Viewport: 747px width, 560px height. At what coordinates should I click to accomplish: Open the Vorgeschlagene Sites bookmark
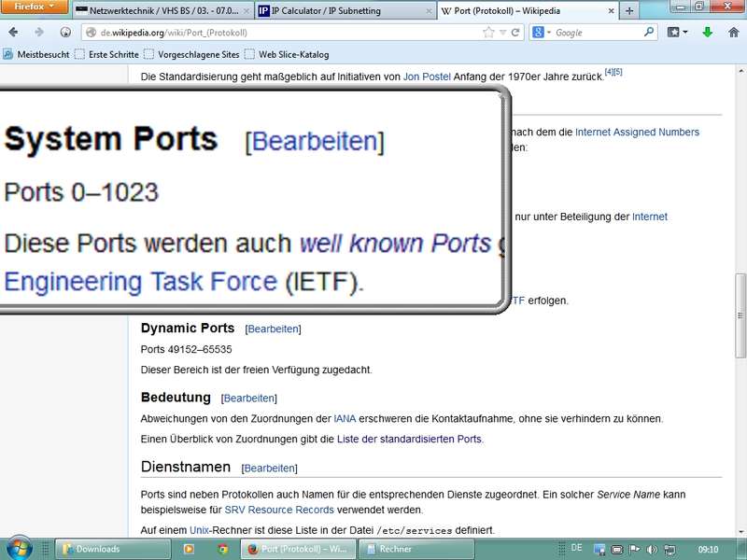pyautogui.click(x=192, y=54)
